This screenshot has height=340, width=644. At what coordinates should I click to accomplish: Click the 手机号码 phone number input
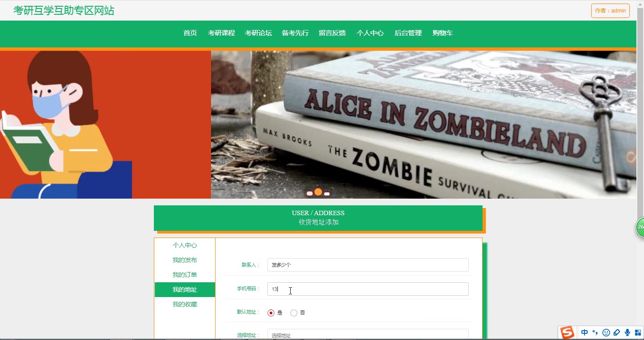[368, 289]
